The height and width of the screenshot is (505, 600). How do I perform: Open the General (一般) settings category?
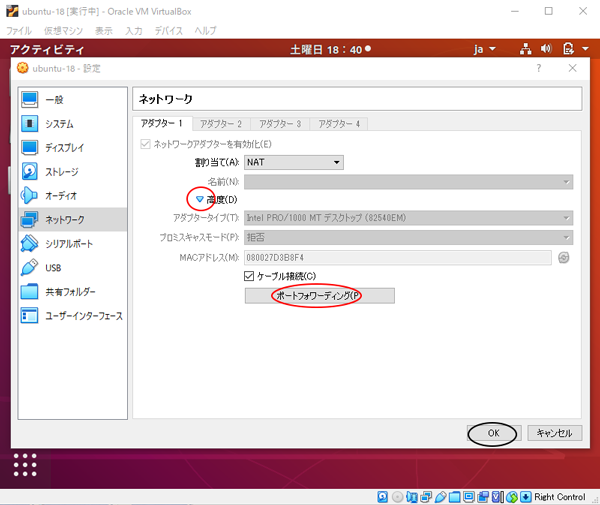point(72,100)
